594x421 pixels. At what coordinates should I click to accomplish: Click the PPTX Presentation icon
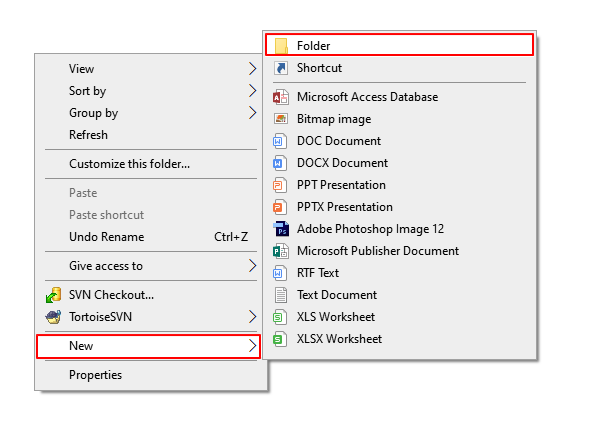tap(280, 207)
